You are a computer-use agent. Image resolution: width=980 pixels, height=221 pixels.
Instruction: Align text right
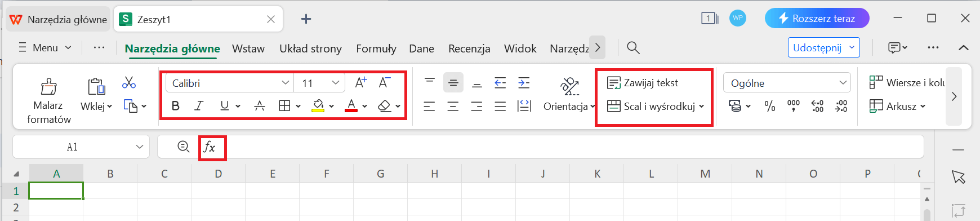pos(477,106)
